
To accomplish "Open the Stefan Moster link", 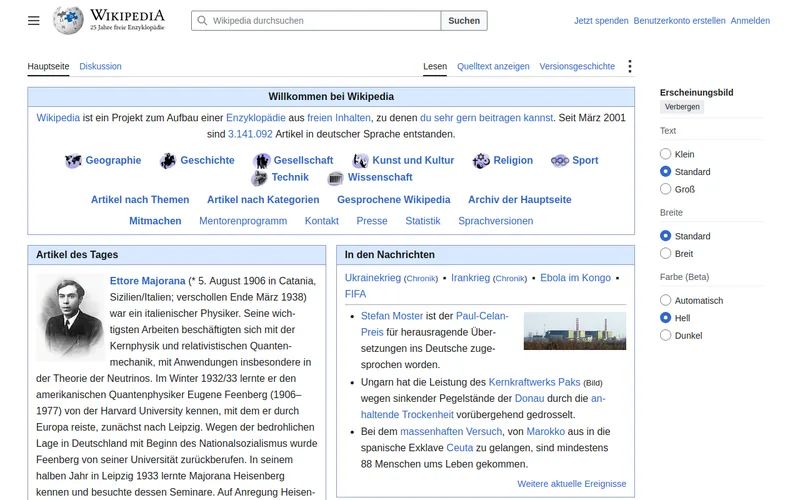I will tap(392, 316).
